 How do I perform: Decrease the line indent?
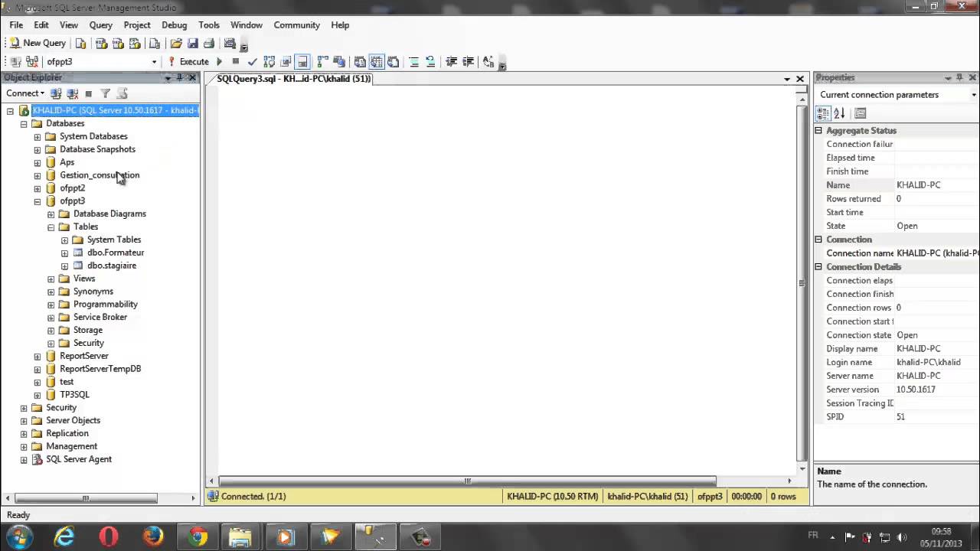pyautogui.click(x=452, y=62)
